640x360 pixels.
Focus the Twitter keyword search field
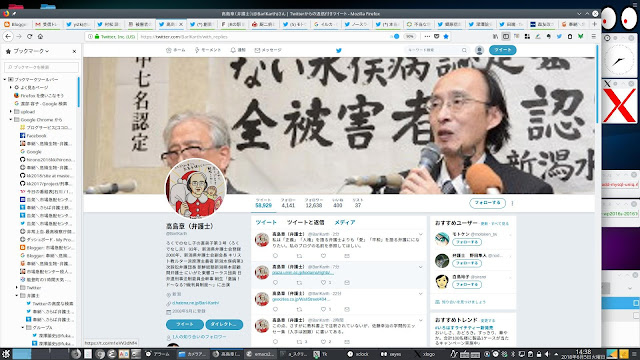click(x=436, y=50)
